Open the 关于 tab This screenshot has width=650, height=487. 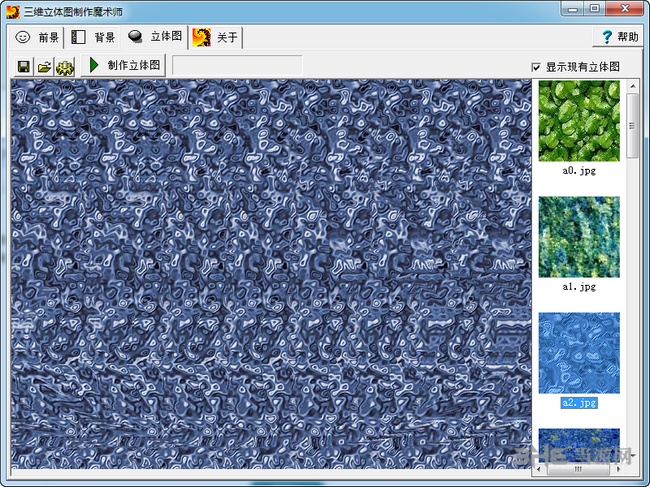point(216,37)
